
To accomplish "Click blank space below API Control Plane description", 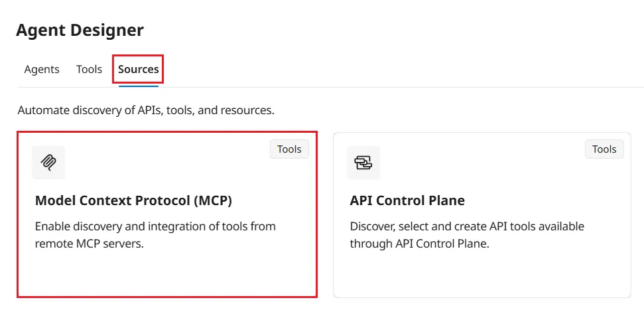I will pyautogui.click(x=482, y=273).
